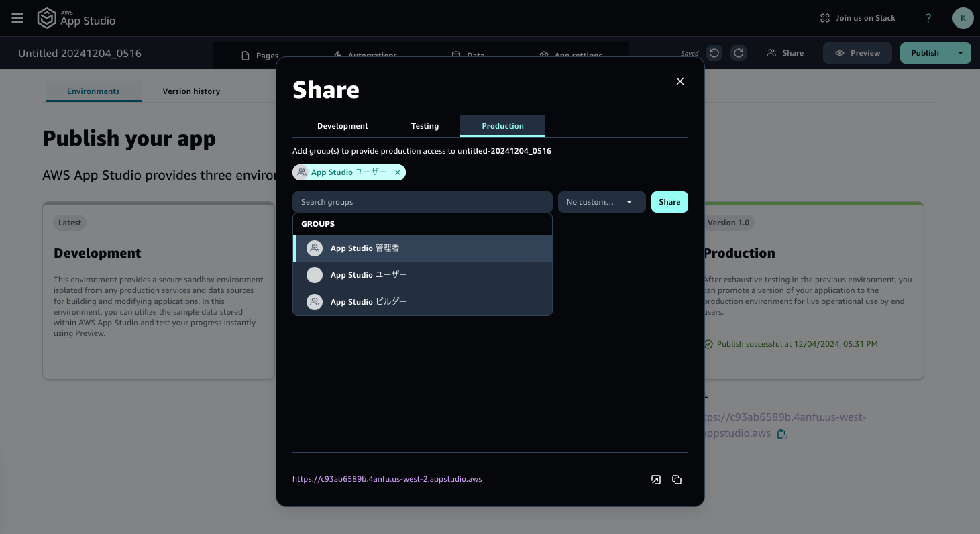980x534 pixels.
Task: Open the help question mark icon
Action: coord(928,18)
